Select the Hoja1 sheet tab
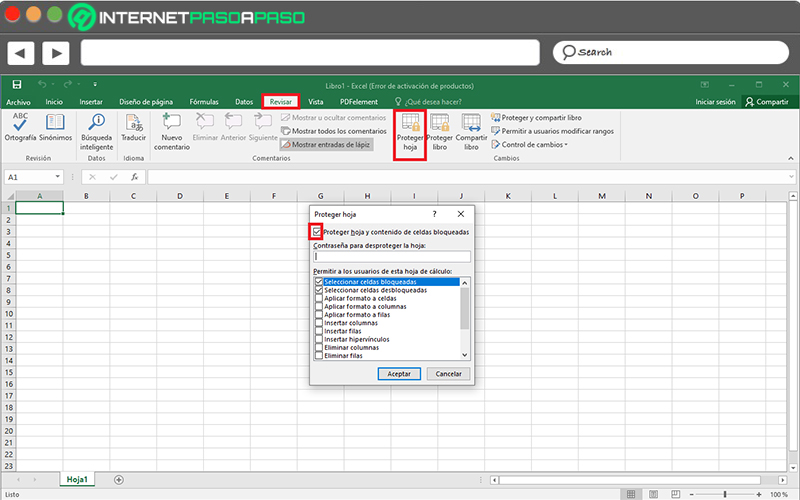This screenshot has width=800, height=500. tap(77, 480)
